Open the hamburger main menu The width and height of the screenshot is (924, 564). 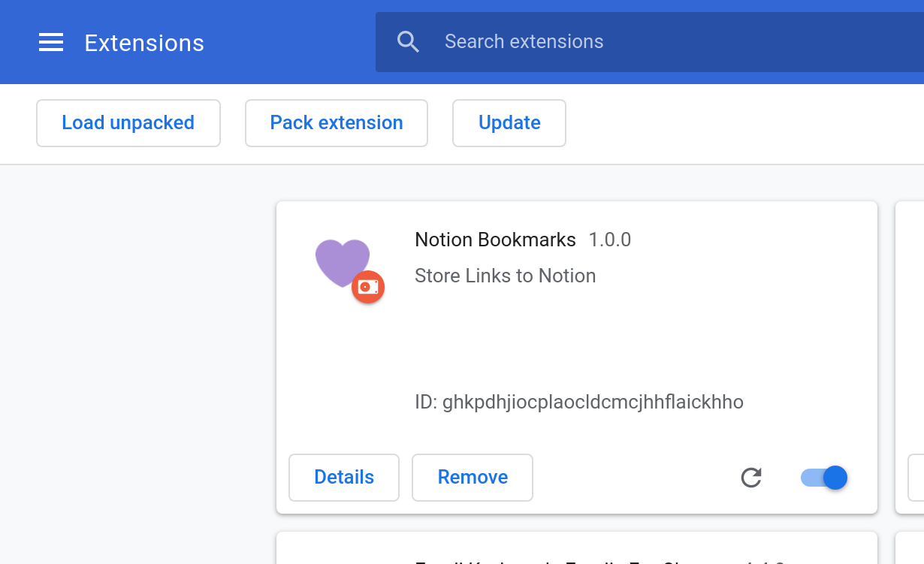click(x=51, y=43)
